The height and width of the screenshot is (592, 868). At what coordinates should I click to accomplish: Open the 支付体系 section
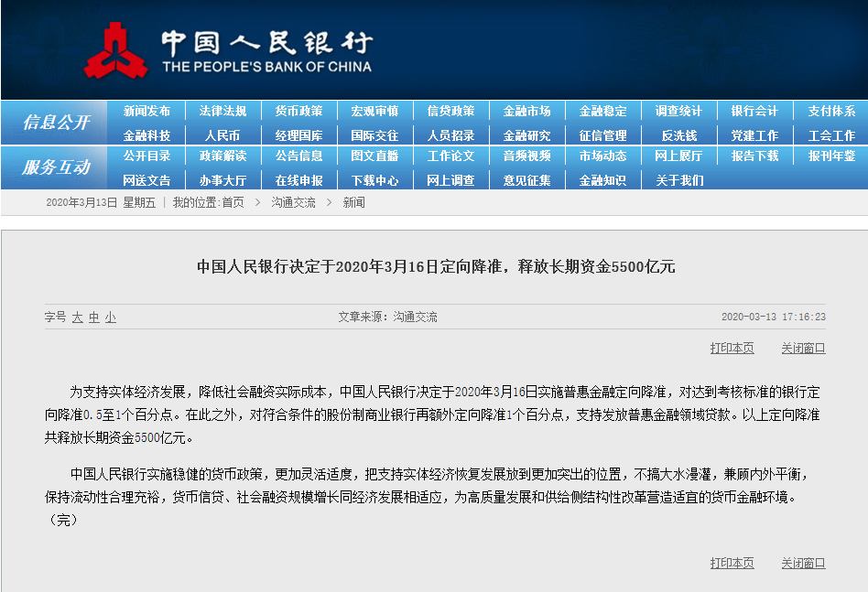pyautogui.click(x=831, y=109)
